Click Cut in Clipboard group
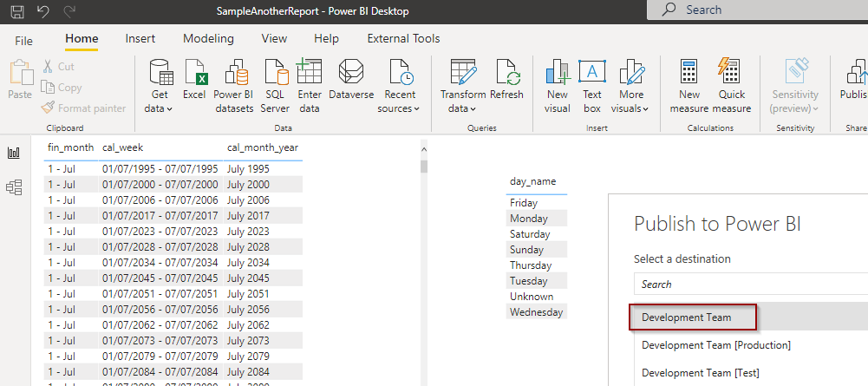The height and width of the screenshot is (386, 868). (59, 67)
